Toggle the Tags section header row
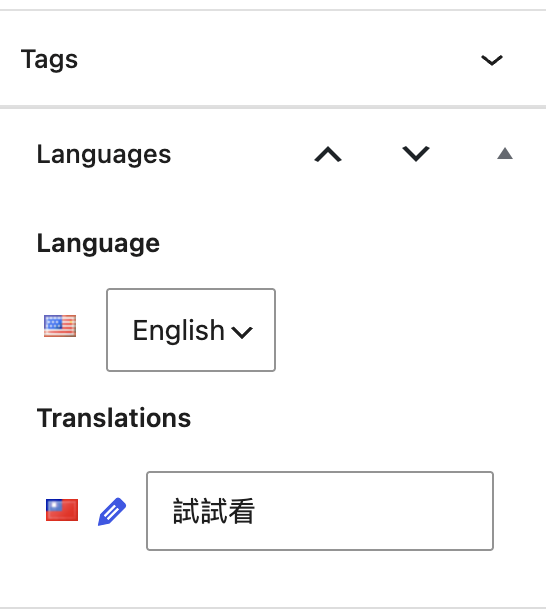 (x=273, y=59)
